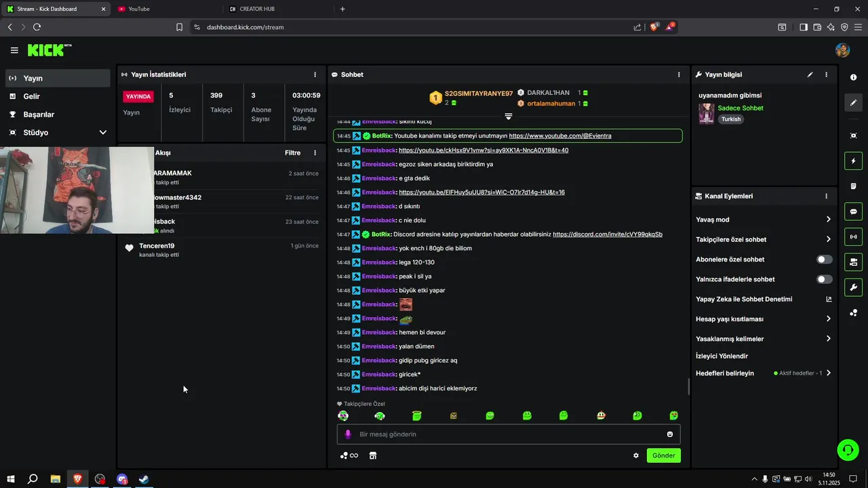The height and width of the screenshot is (488, 868).
Task: Open the Kick hamburger menu
Action: 14,50
